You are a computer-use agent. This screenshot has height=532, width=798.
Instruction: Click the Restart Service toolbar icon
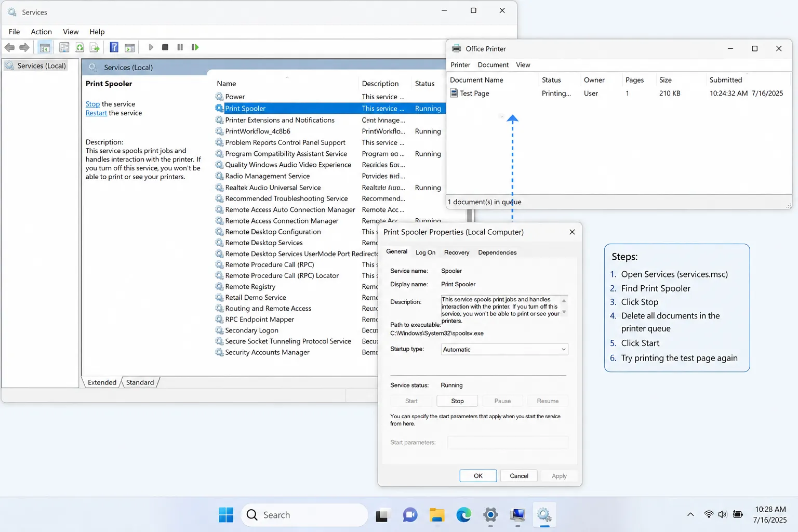click(195, 47)
